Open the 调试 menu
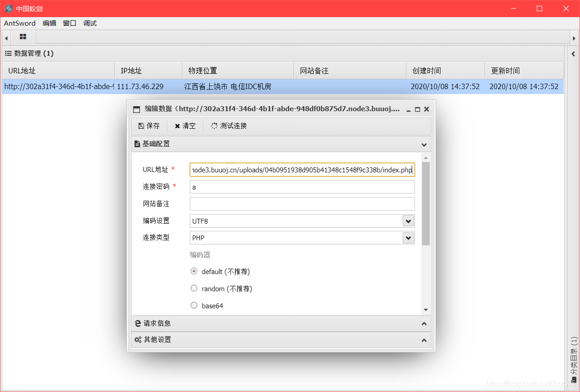 coord(90,23)
